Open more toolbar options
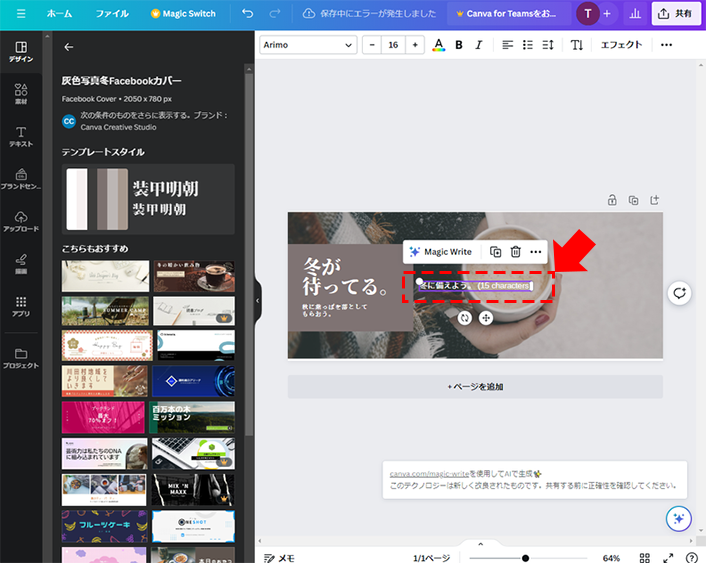Image resolution: width=706 pixels, height=563 pixels. [x=666, y=45]
